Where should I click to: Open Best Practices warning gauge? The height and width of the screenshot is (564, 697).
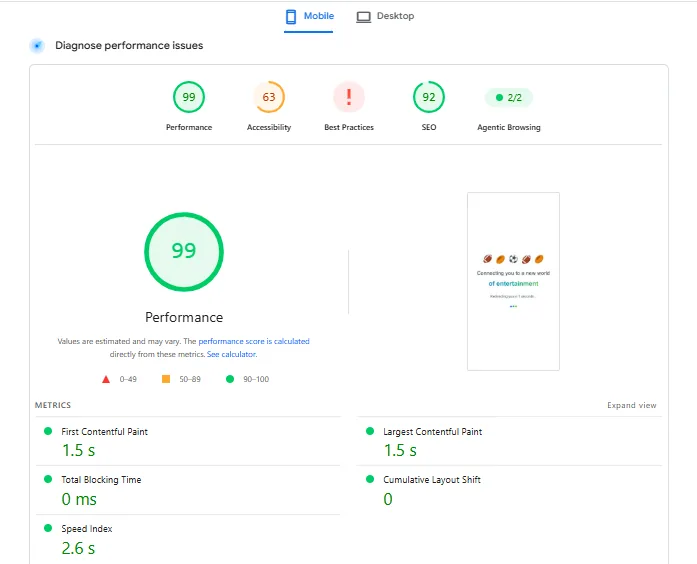pyautogui.click(x=349, y=97)
